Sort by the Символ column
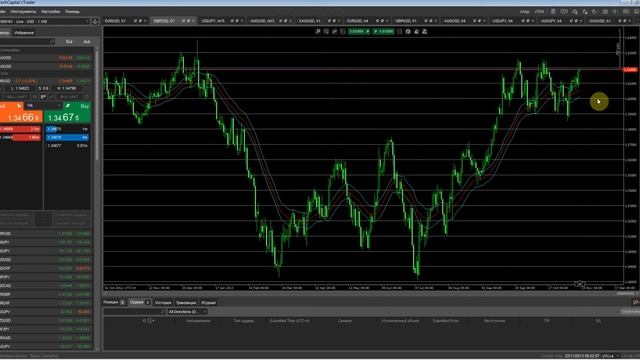 click(345, 321)
